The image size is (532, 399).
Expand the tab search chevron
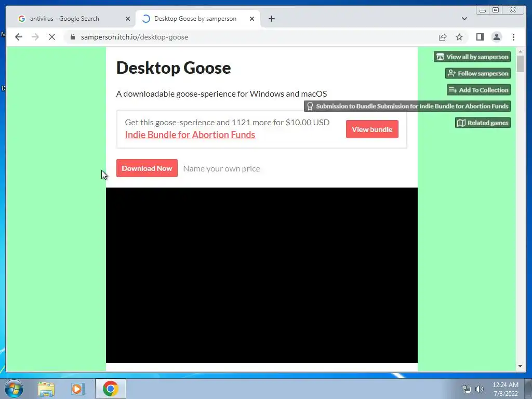pyautogui.click(x=464, y=19)
